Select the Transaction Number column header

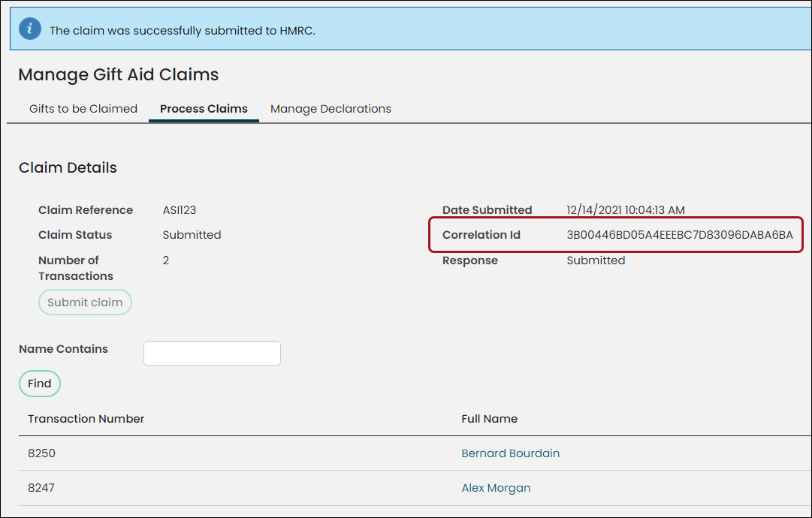(x=86, y=419)
